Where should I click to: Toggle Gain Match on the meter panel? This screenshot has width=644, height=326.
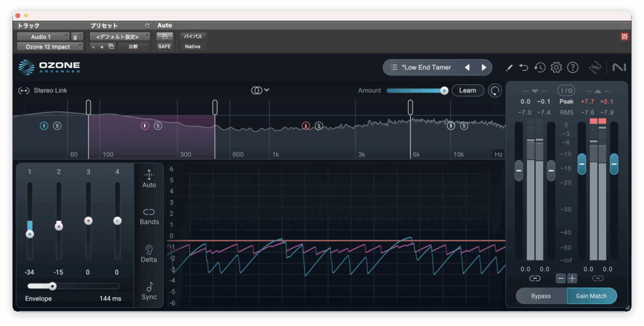pyautogui.click(x=591, y=296)
